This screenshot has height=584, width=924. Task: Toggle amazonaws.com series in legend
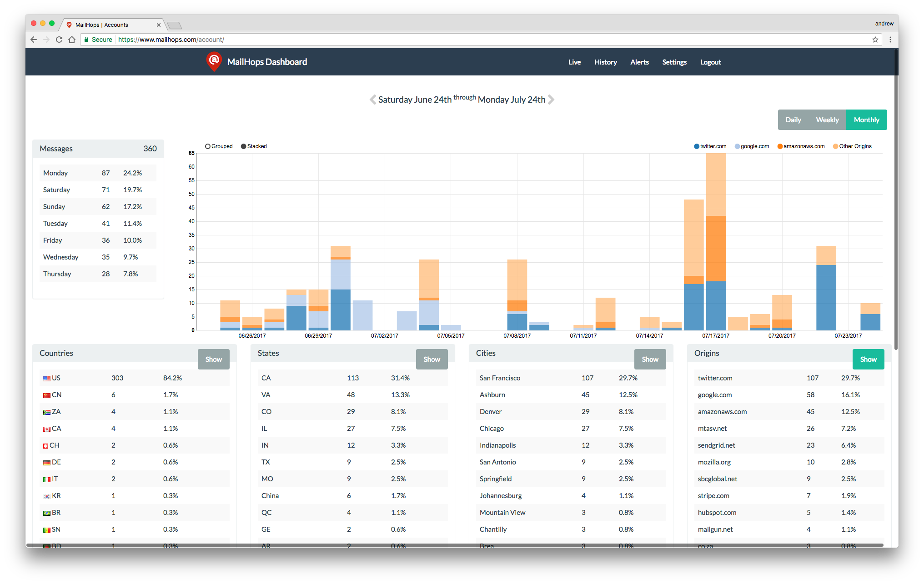click(801, 146)
